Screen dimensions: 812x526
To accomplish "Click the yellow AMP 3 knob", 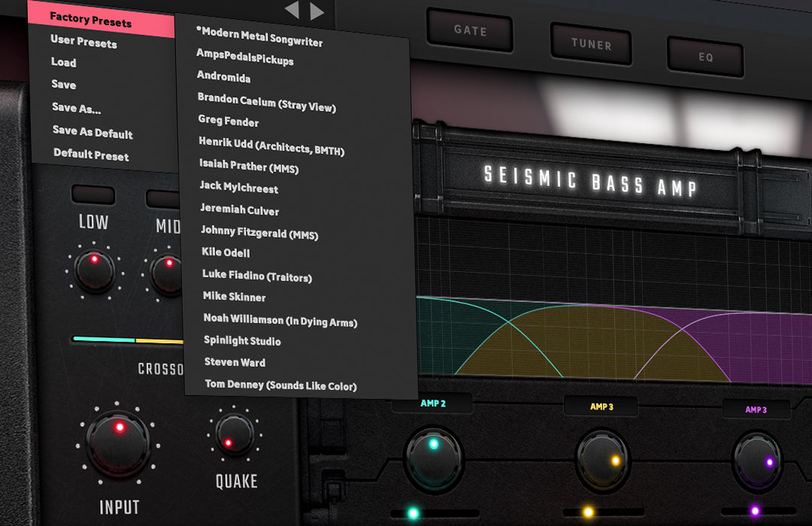I will [602, 460].
